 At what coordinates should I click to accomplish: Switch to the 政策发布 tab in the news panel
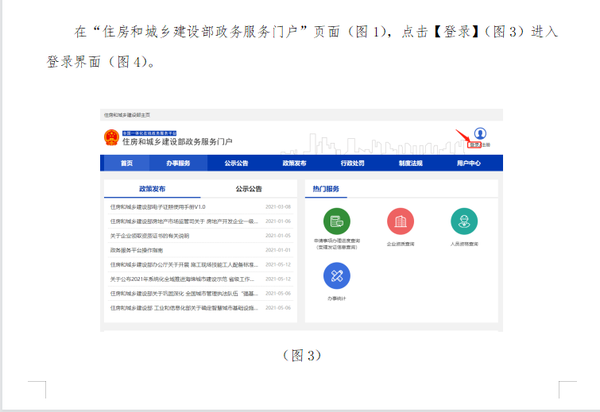click(152, 189)
